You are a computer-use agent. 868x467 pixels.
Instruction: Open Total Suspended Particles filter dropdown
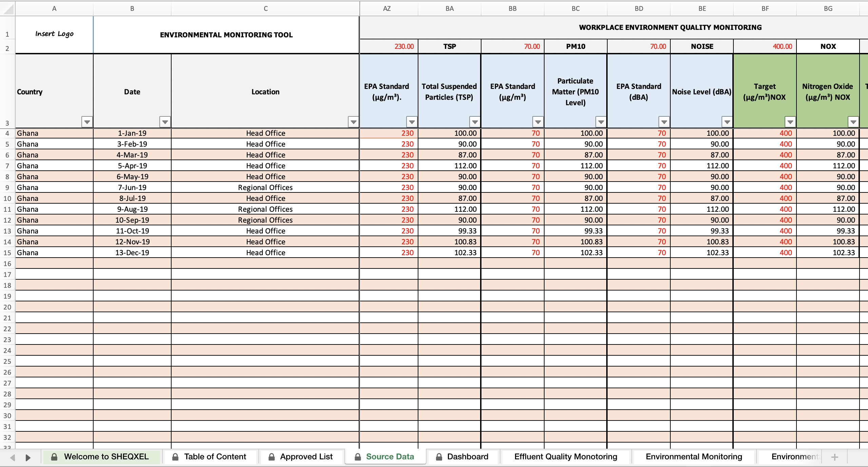point(475,122)
